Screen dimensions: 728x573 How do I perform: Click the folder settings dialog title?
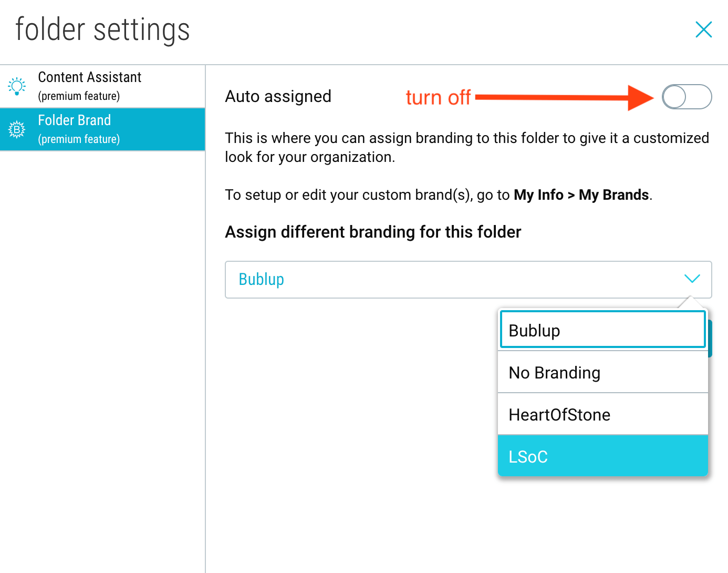pyautogui.click(x=102, y=29)
